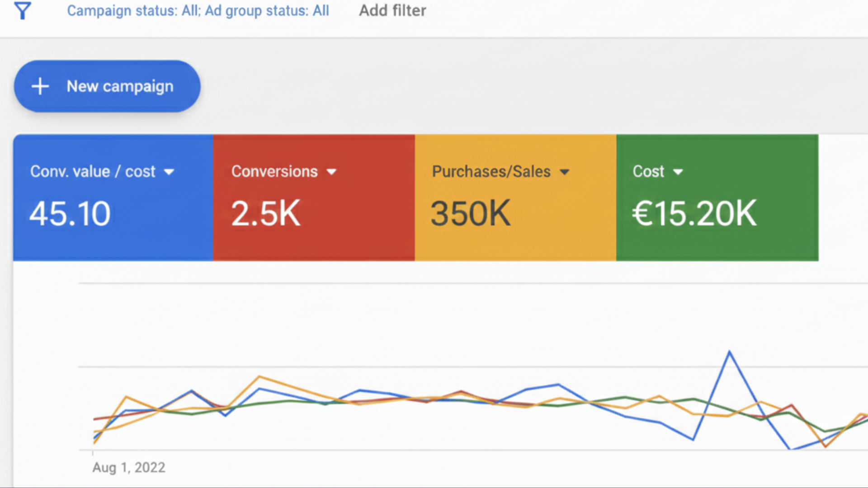
Task: Click the tall blue line peak in the chart
Action: (x=729, y=352)
